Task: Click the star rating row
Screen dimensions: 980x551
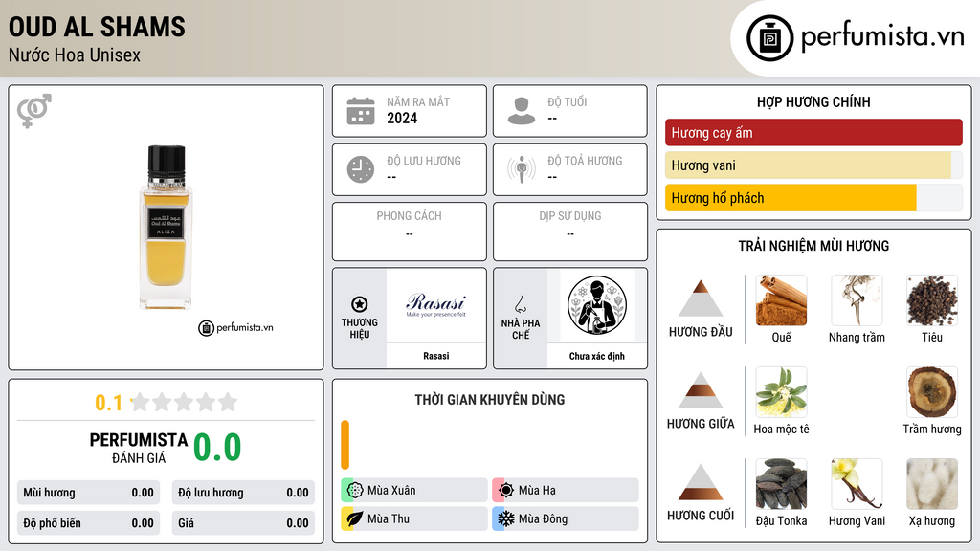Action: coord(185,402)
